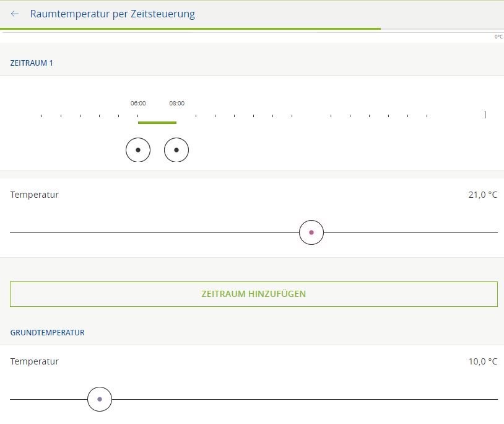Click the Grundtemperatur 10,0 °C slider knob
504x424 pixels.
point(100,399)
